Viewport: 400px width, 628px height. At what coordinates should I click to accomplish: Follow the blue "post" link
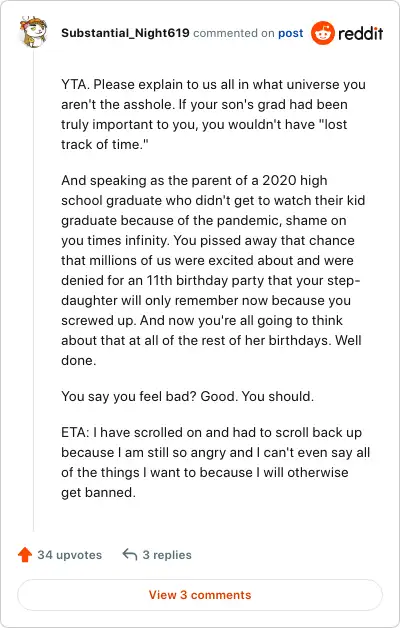[x=291, y=33]
